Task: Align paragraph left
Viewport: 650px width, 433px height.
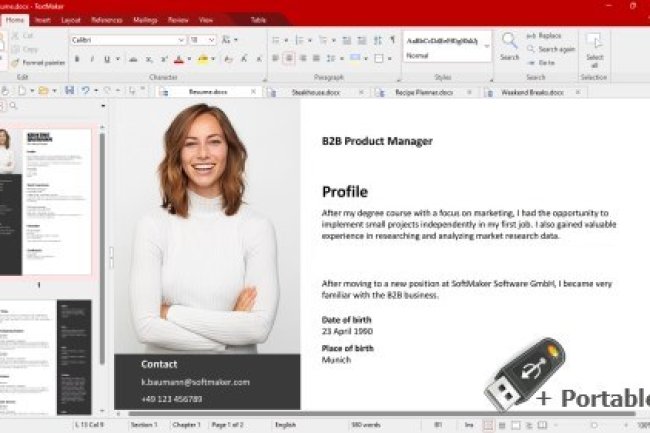Action: (x=276, y=58)
